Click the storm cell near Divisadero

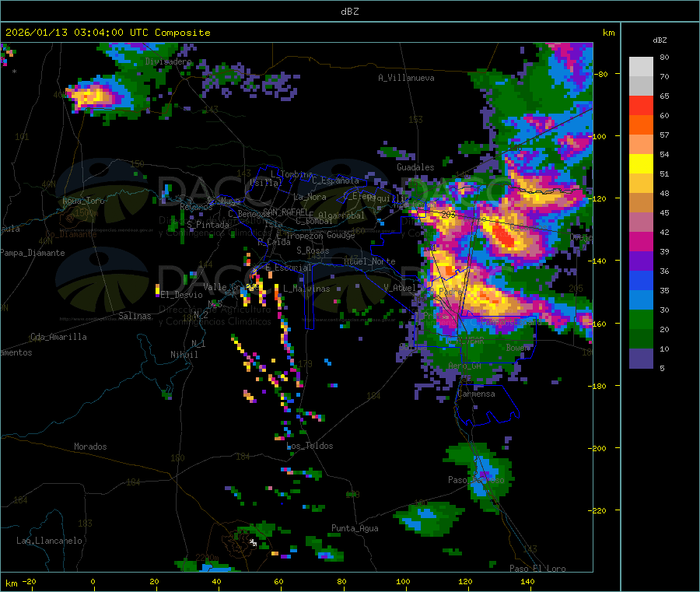93,96
